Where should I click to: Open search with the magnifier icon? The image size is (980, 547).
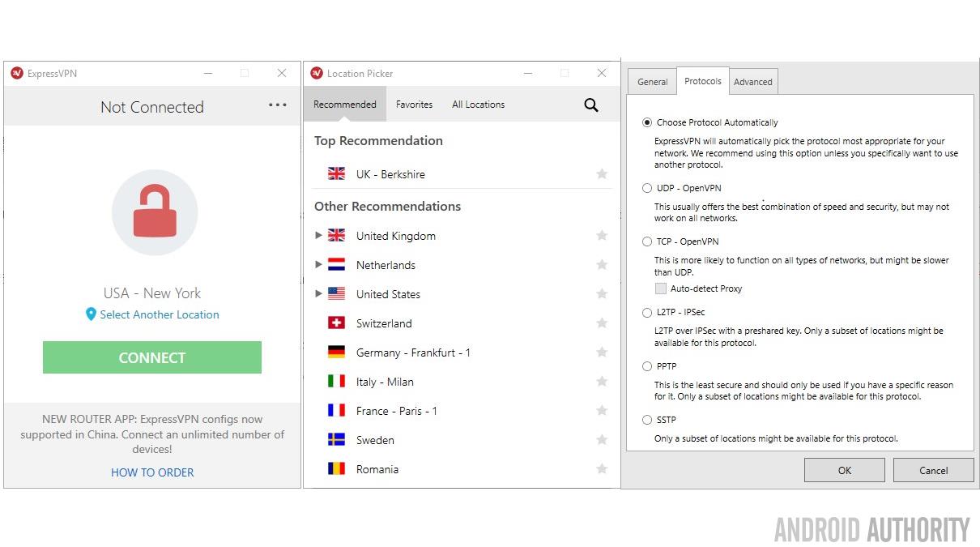(591, 105)
